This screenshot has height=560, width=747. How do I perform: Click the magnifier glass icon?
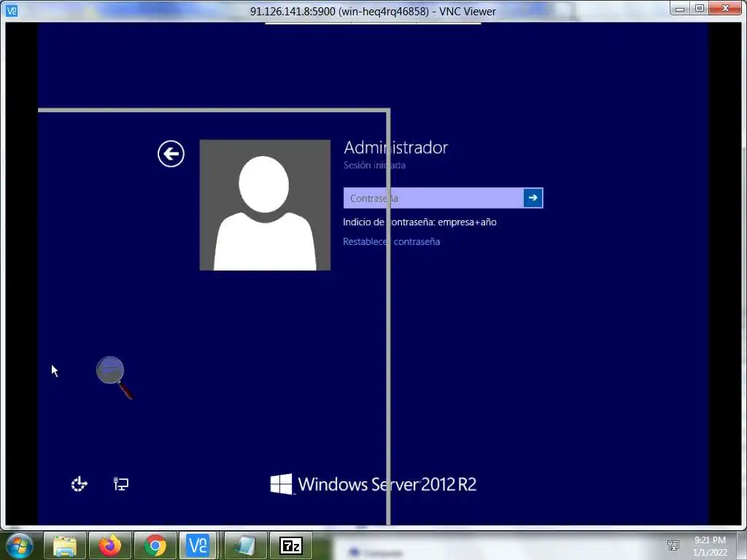(115, 377)
